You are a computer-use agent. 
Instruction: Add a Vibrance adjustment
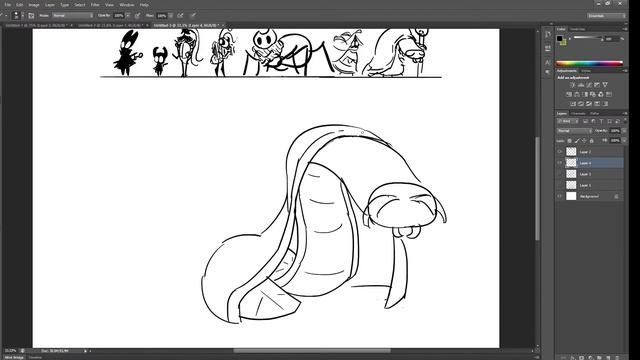(x=605, y=85)
